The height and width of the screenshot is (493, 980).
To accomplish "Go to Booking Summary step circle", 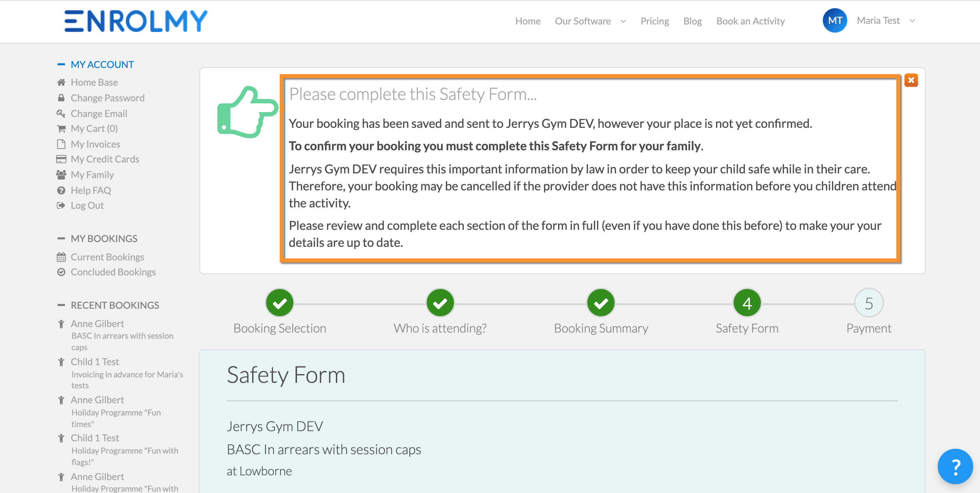I will tap(601, 303).
